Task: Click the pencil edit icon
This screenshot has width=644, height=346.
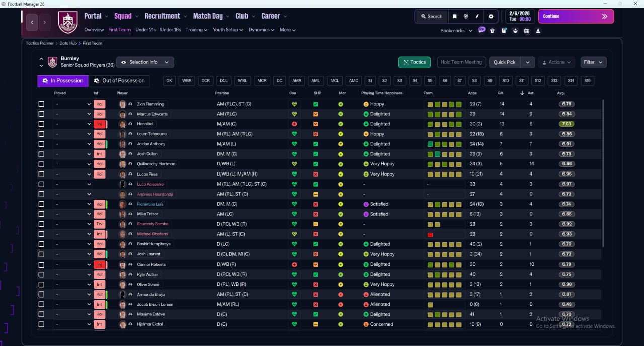Action: coord(477,17)
